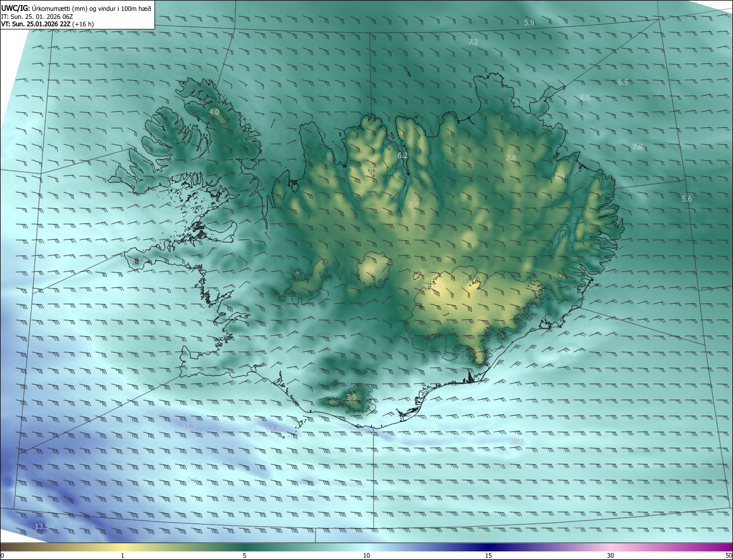Click the 30 tick on the color scale
This screenshot has height=560, width=733.
coord(610,555)
